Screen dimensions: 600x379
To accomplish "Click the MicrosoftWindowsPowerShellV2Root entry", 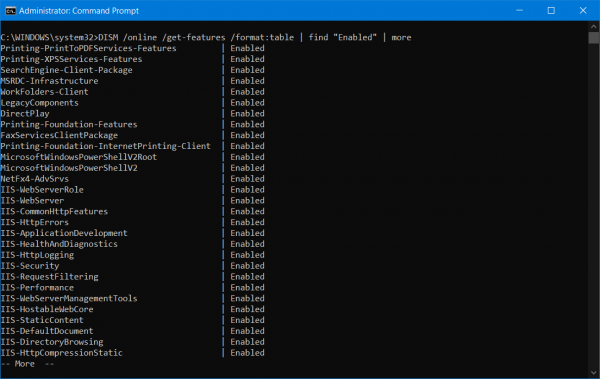I will 79,157.
